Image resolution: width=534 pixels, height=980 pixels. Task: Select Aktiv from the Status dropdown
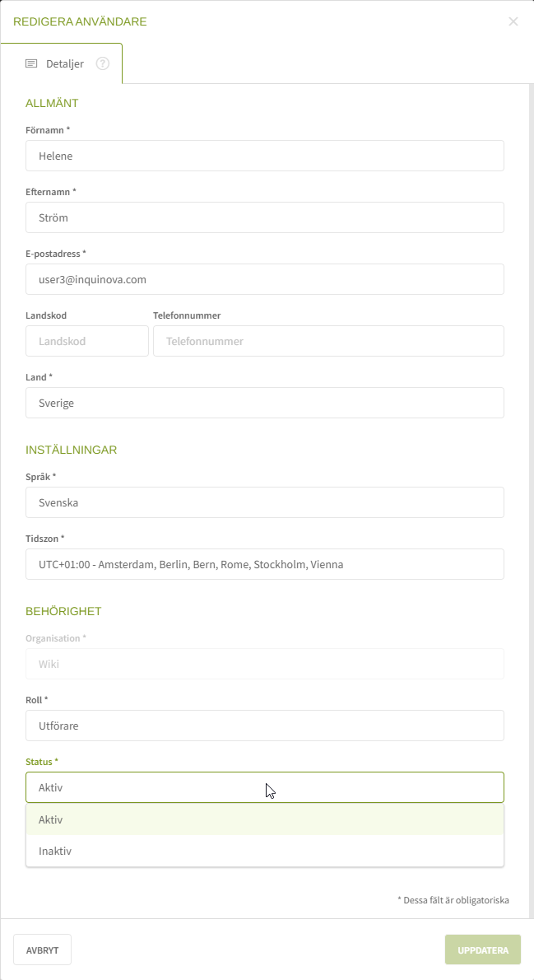coord(265,819)
